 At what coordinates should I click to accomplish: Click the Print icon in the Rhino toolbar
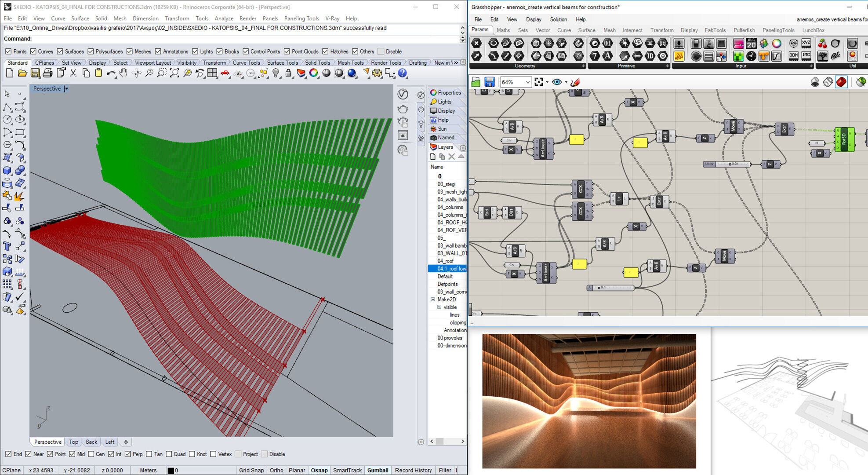pos(47,73)
